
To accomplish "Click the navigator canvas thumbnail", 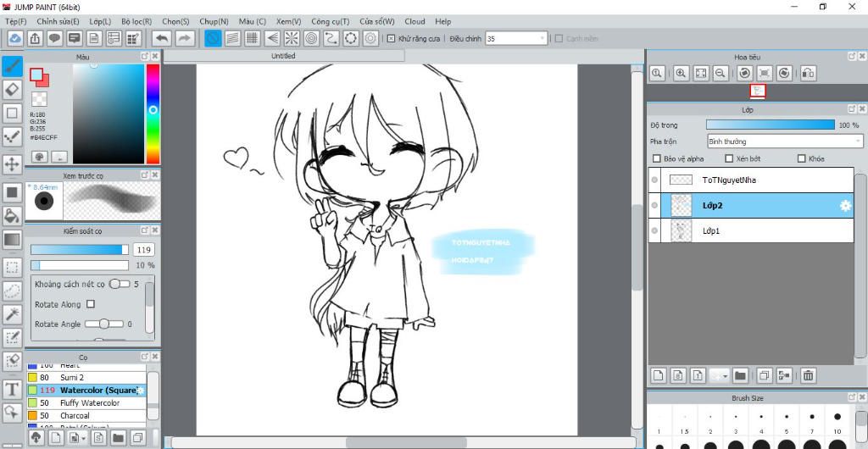I will pos(758,91).
